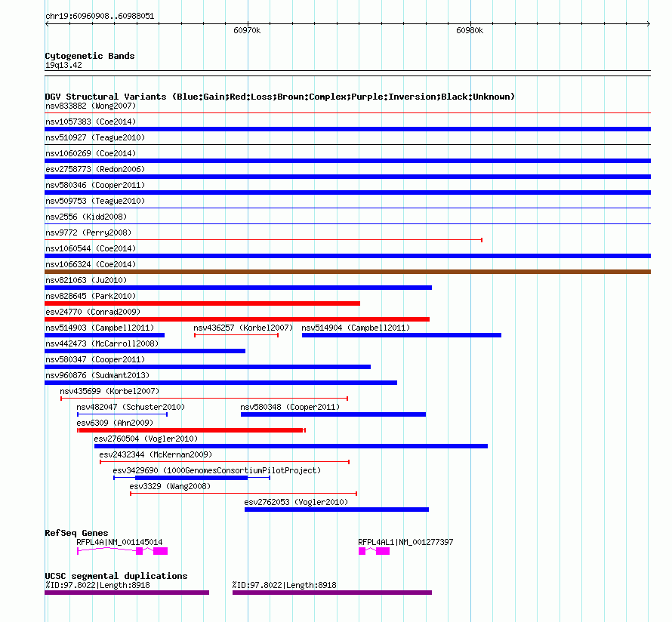Select nsv442473 (McCarroll2008) label

point(102,343)
